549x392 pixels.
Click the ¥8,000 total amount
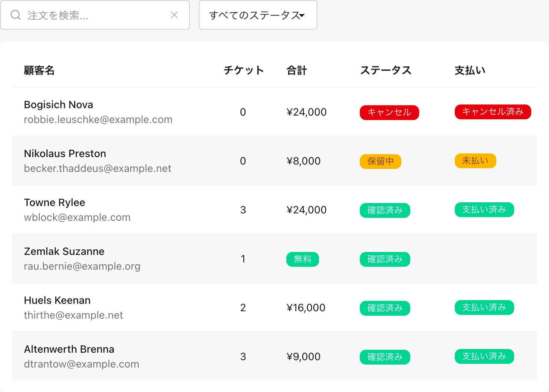(x=304, y=161)
